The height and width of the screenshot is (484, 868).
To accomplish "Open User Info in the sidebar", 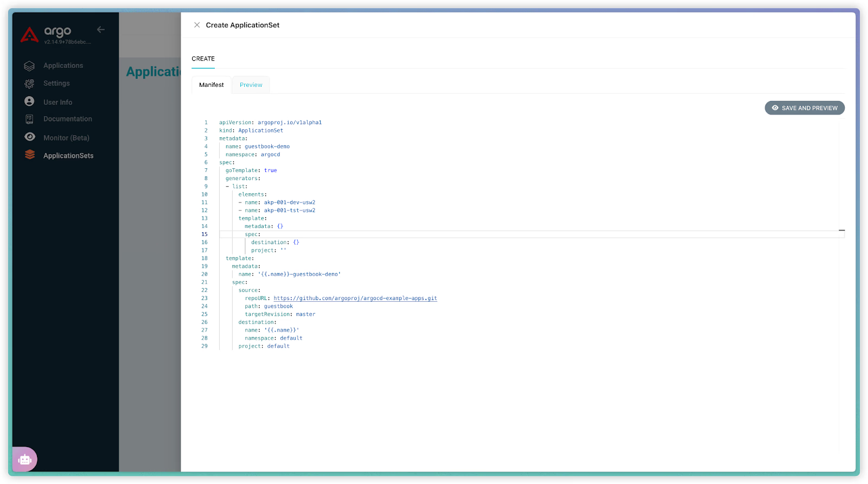I will click(x=58, y=102).
